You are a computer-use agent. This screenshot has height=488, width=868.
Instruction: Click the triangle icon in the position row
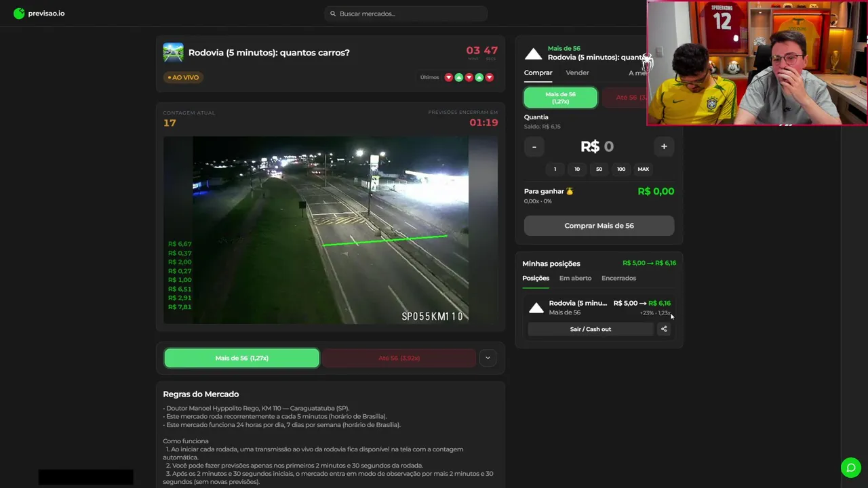536,308
